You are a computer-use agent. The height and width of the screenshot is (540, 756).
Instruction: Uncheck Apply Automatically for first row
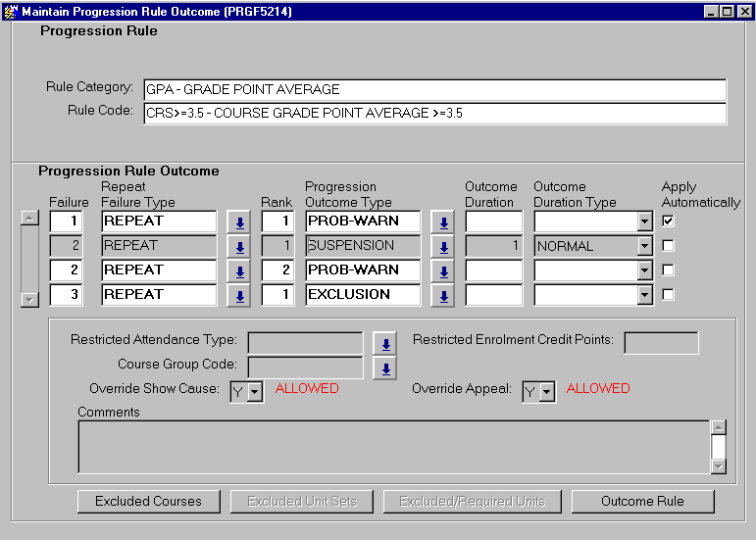(x=669, y=221)
